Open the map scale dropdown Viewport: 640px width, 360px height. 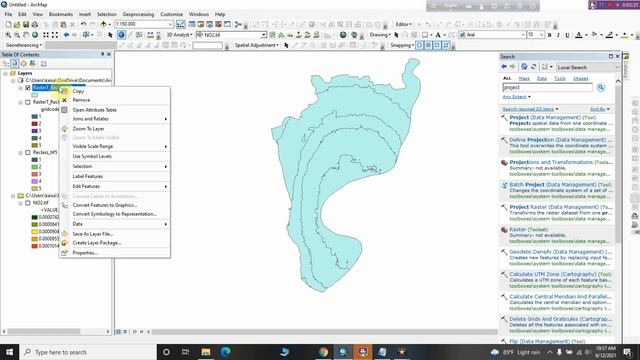(x=170, y=24)
